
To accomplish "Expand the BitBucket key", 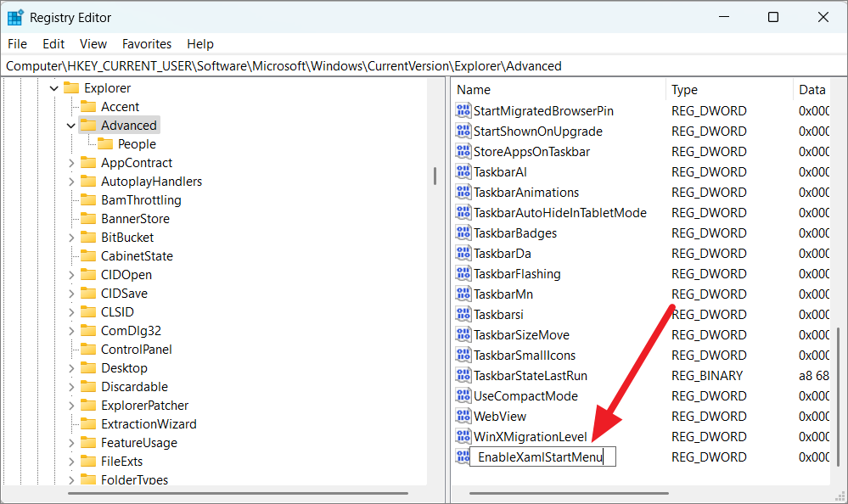I will click(x=70, y=238).
